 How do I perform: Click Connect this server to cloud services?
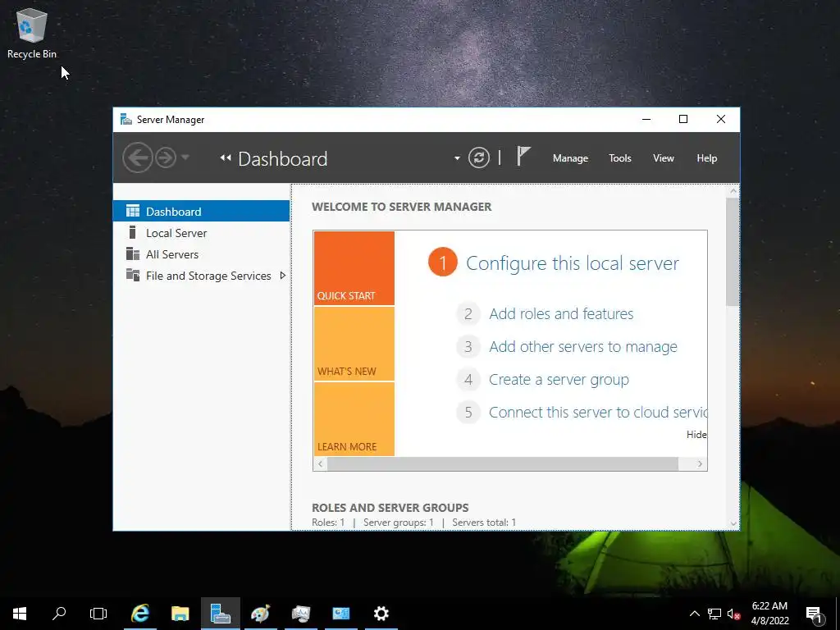click(598, 412)
